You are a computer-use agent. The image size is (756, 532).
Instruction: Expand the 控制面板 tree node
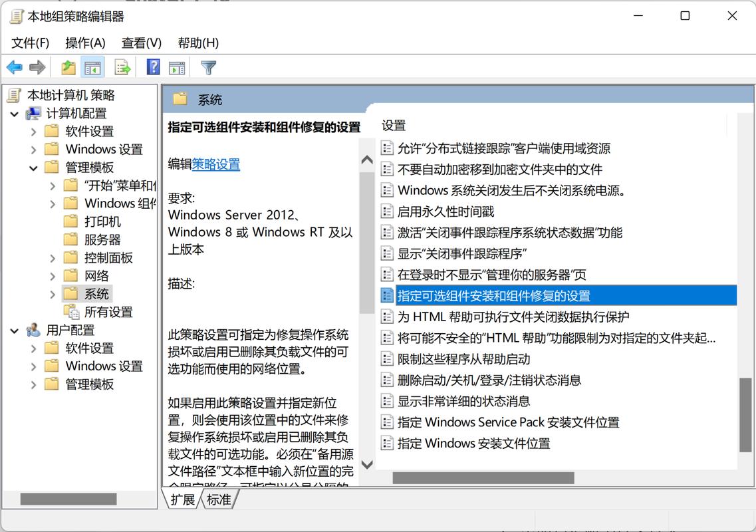coord(53,258)
